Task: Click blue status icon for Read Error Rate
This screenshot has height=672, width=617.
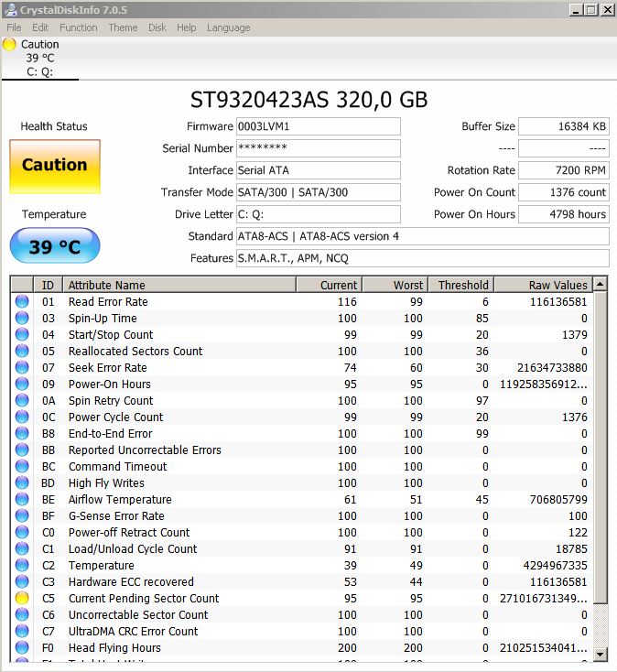Action: (x=22, y=302)
